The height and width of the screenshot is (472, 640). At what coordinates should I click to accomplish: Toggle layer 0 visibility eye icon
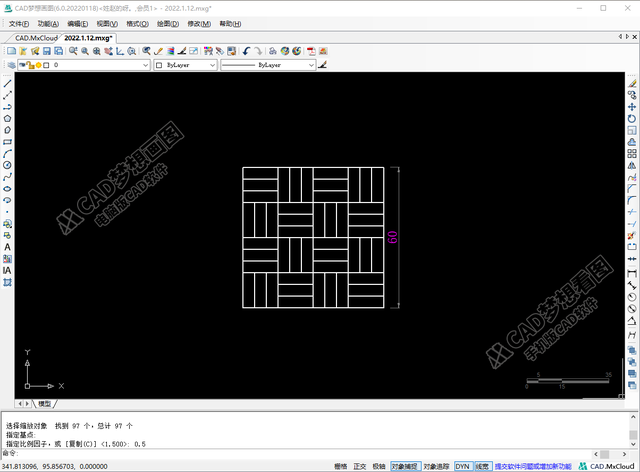22,65
